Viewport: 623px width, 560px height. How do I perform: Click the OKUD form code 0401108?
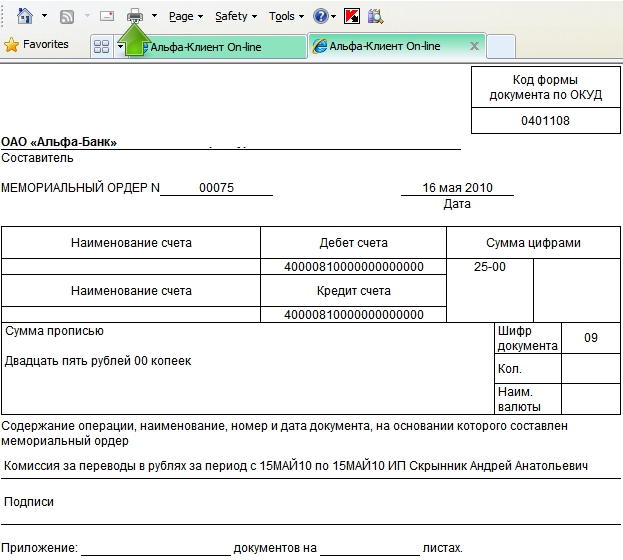pyautogui.click(x=545, y=120)
